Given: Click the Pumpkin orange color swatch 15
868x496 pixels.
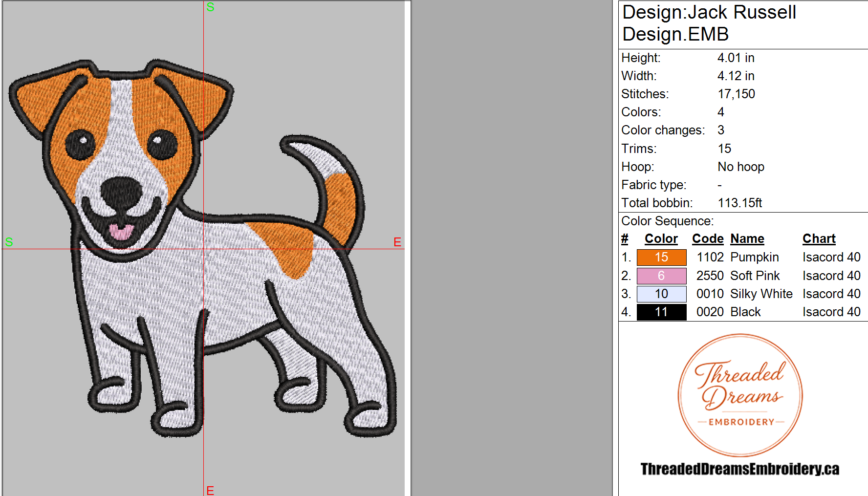Looking at the screenshot, I should [661, 257].
